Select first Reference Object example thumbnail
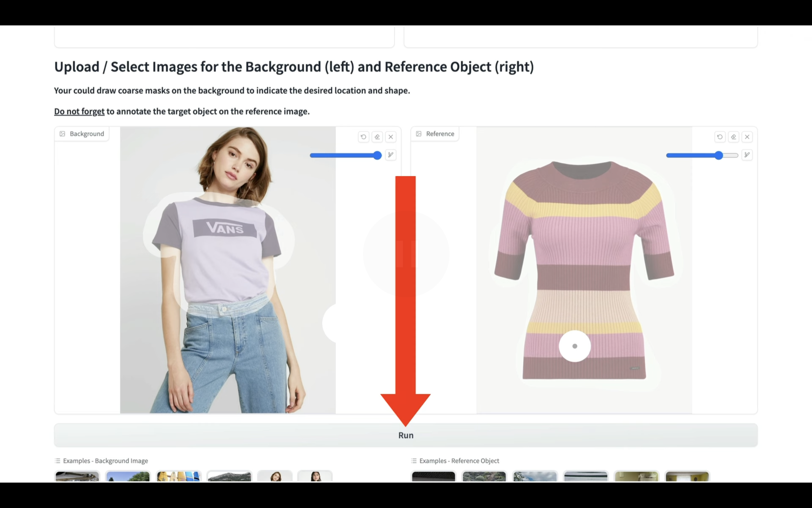 pyautogui.click(x=434, y=476)
